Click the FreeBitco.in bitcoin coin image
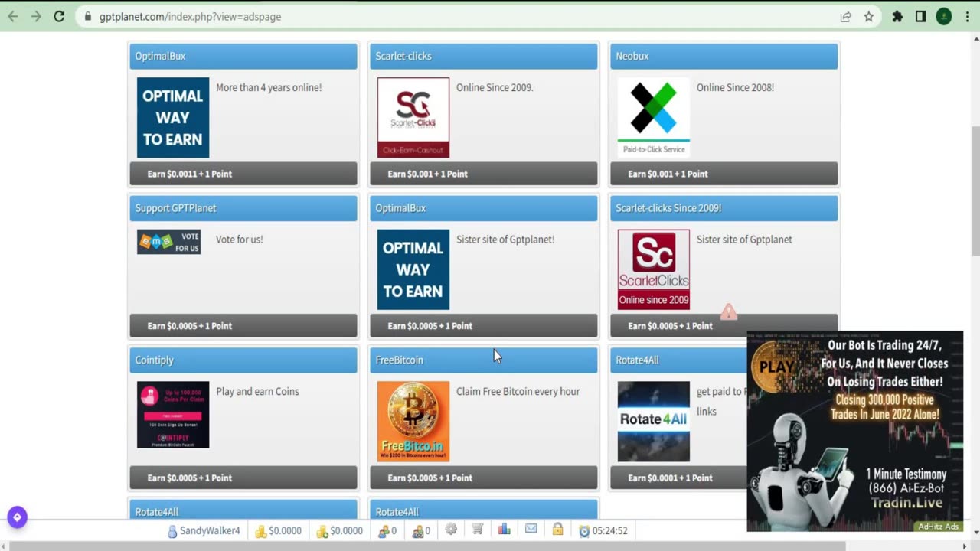 click(x=413, y=421)
